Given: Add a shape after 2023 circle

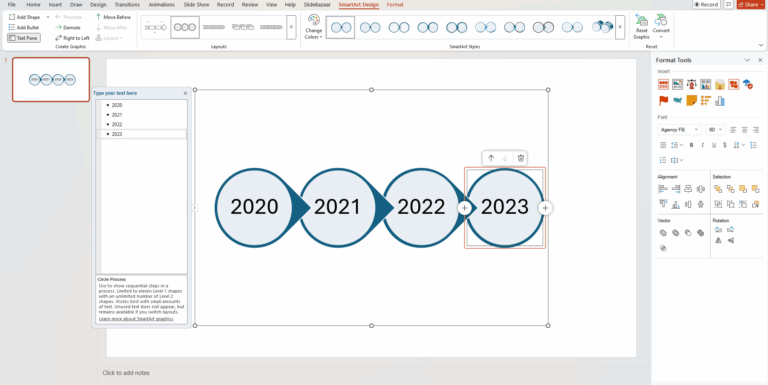Looking at the screenshot, I should (545, 208).
